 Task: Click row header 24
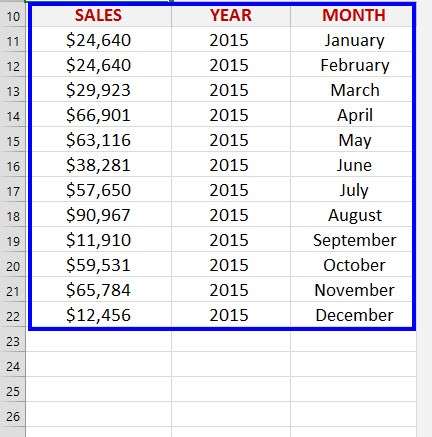(13, 365)
